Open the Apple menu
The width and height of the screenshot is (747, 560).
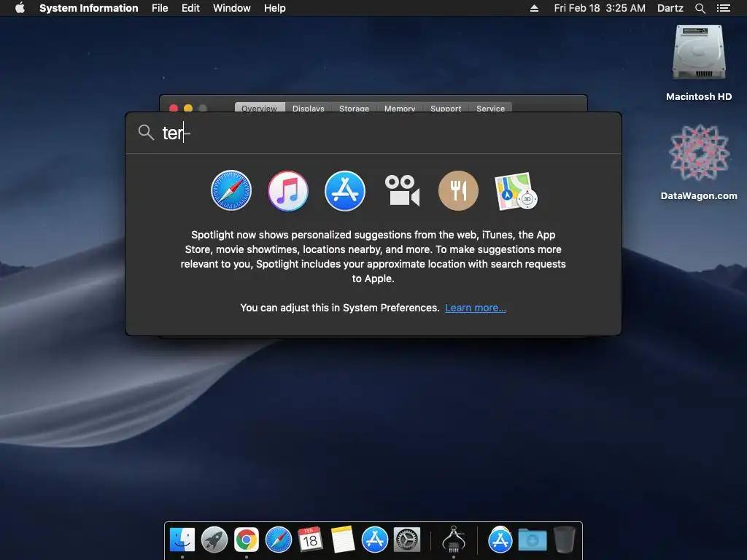(20, 8)
